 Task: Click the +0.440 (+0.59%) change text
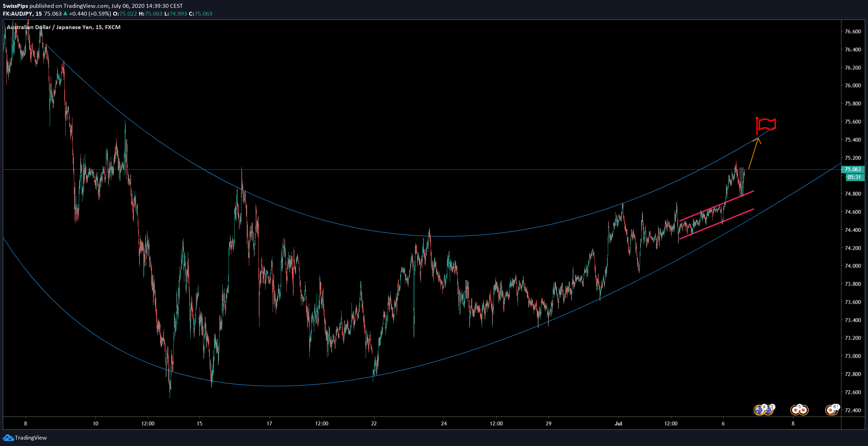click(x=90, y=13)
